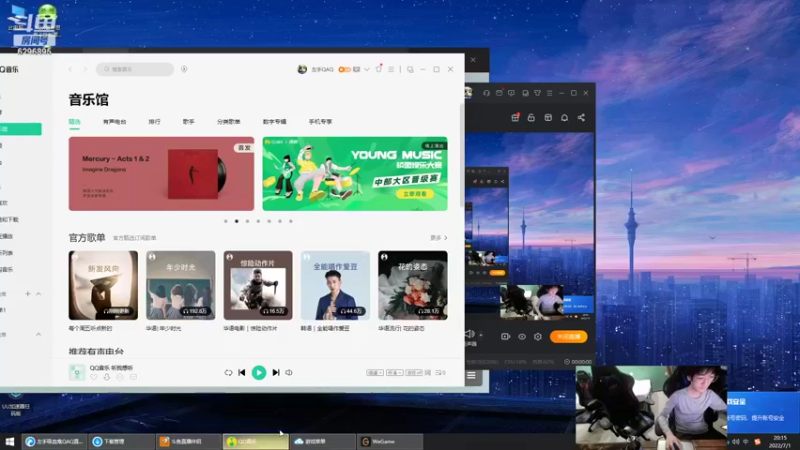Open the Mercury Acts 1 & 2 banner

coord(161,173)
